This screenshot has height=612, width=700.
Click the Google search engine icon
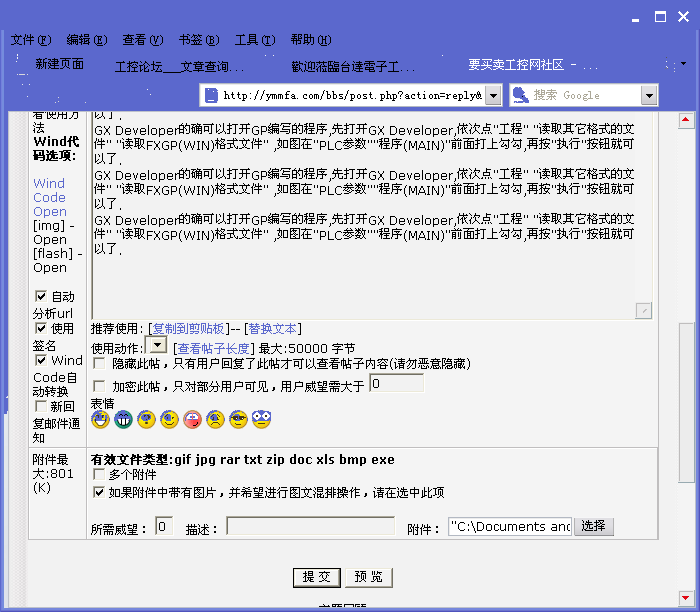[x=520, y=95]
